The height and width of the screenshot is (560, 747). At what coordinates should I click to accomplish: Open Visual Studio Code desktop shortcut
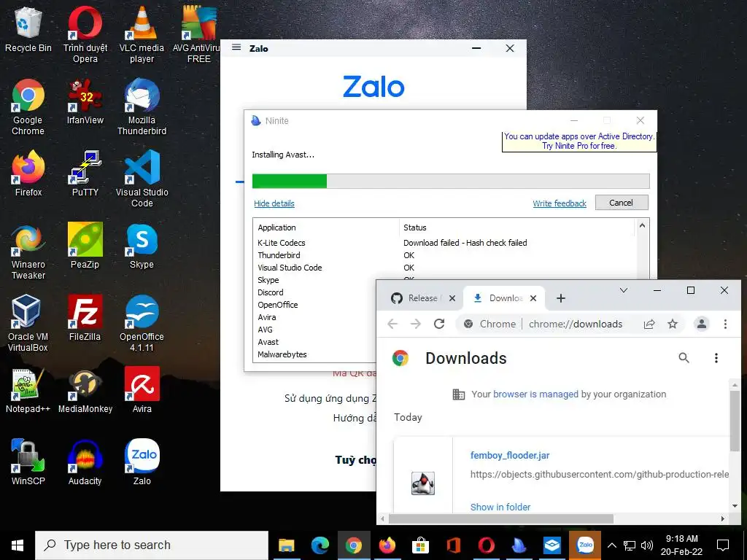142,179
